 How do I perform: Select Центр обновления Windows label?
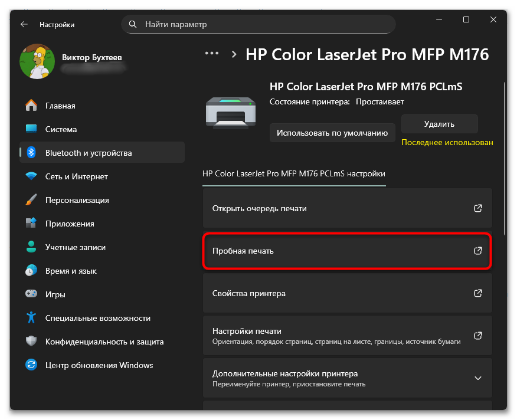pyautogui.click(x=99, y=365)
